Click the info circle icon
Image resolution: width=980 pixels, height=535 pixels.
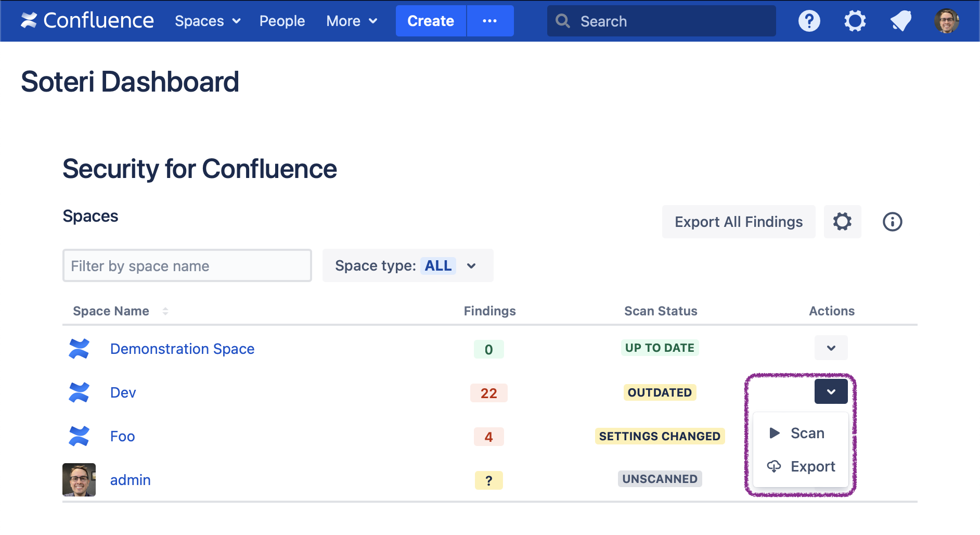tap(892, 222)
